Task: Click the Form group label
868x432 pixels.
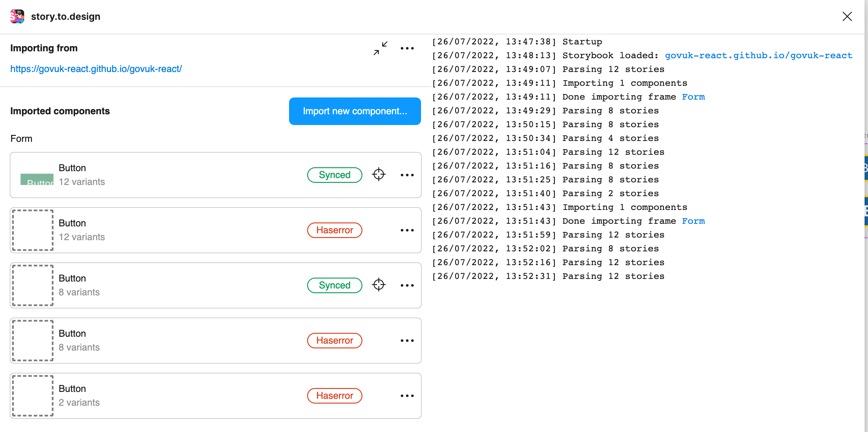Action: [x=22, y=139]
